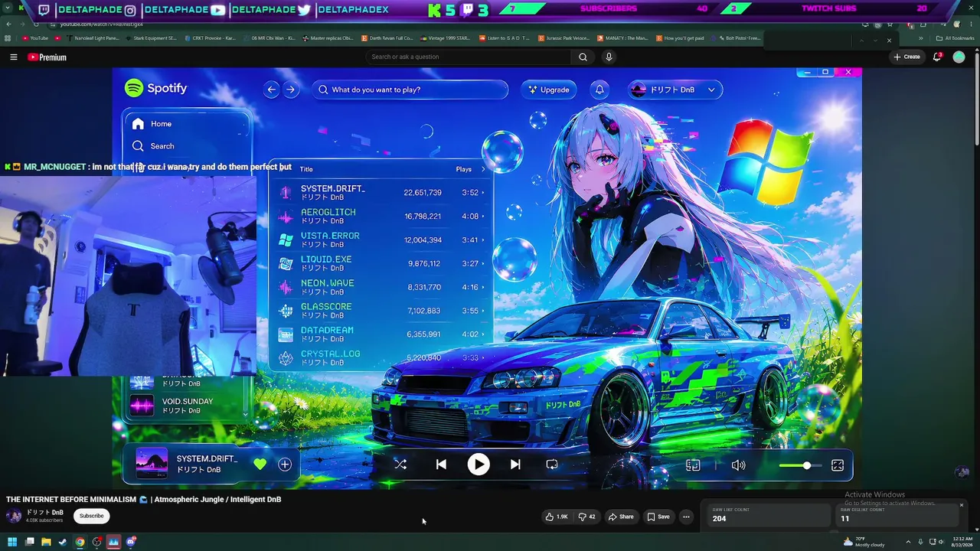Share the video with the Share button
This screenshot has width=980, height=551.
click(621, 517)
